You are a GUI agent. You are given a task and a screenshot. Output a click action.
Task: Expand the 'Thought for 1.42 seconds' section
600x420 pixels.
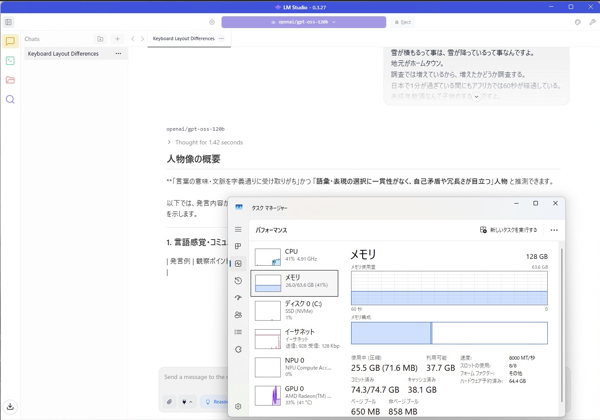pyautogui.click(x=169, y=143)
